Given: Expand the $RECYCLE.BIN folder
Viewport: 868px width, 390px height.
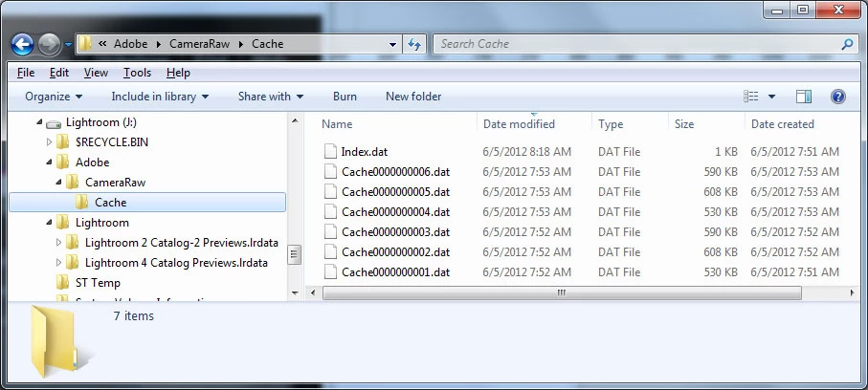Looking at the screenshot, I should pyautogui.click(x=49, y=142).
